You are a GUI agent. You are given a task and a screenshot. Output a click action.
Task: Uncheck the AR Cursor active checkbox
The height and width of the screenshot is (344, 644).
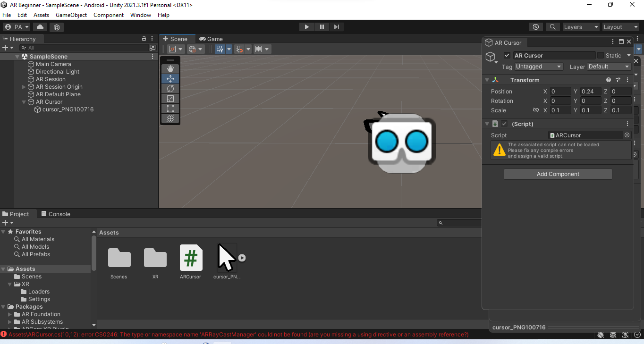coord(507,55)
